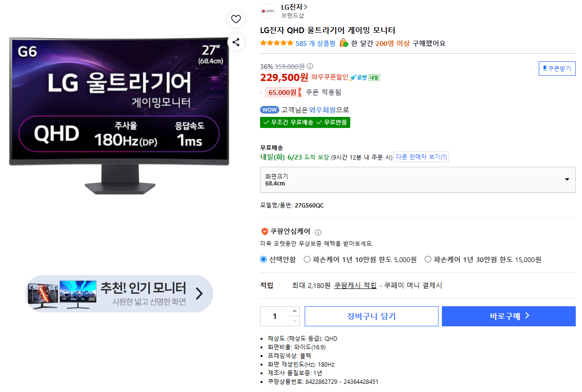Decrease quantity with the down arrow

[294, 321]
